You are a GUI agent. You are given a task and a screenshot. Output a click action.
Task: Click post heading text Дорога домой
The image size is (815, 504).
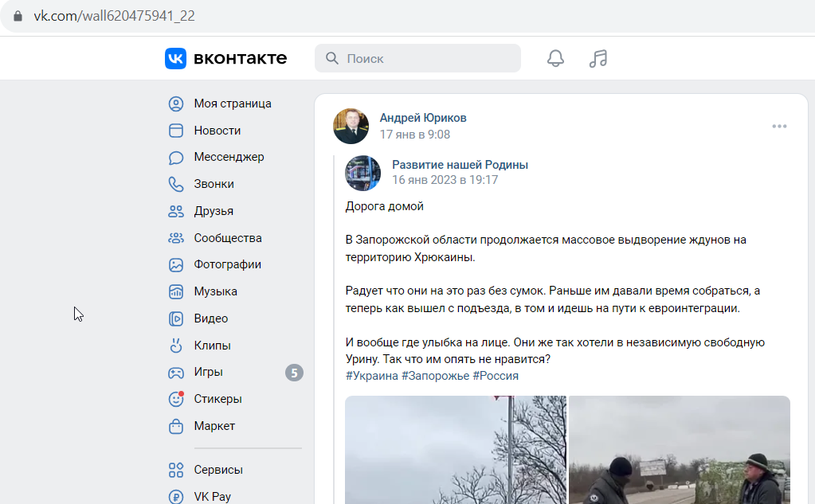pos(384,206)
